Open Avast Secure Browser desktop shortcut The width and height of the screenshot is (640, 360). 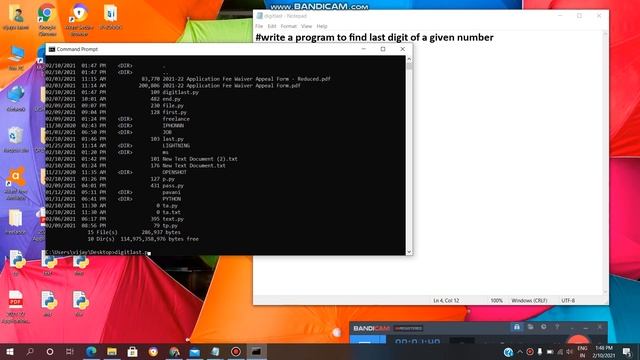pyautogui.click(x=79, y=19)
